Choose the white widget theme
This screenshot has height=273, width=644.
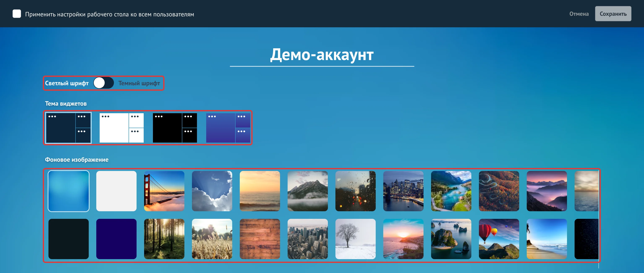pos(121,128)
